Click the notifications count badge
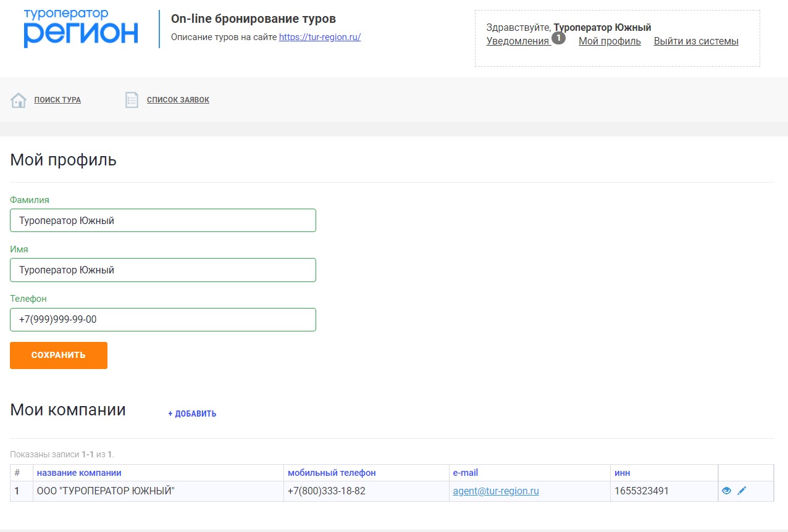Viewport: 788px width, 532px height. click(x=558, y=38)
